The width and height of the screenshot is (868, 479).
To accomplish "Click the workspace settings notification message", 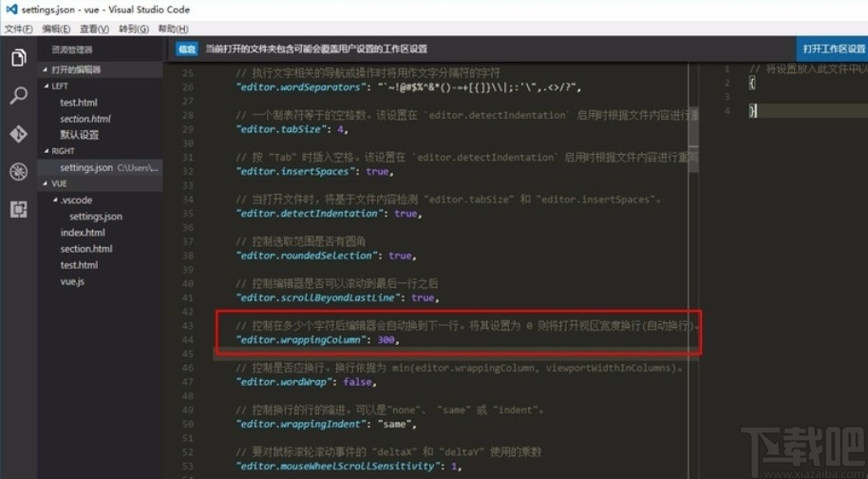I will 316,48.
